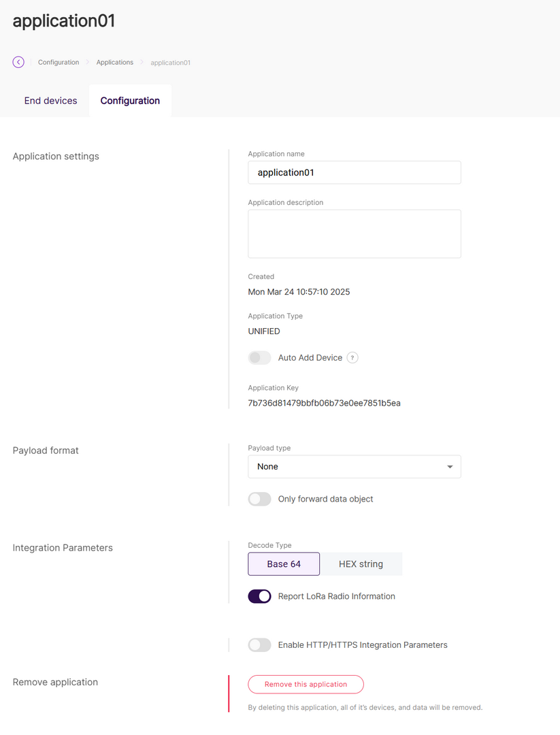Switch to End devices tab
The width and height of the screenshot is (560, 735).
click(50, 101)
